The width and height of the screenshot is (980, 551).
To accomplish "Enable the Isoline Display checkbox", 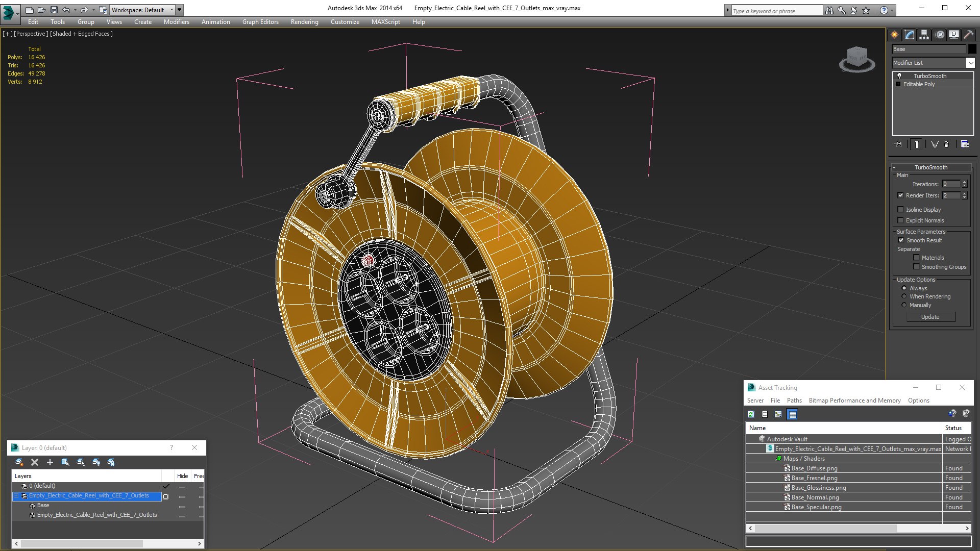I will (x=901, y=210).
